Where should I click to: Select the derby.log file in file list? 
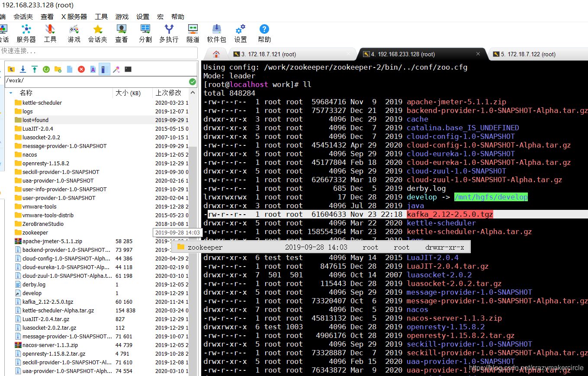pyautogui.click(x=34, y=284)
